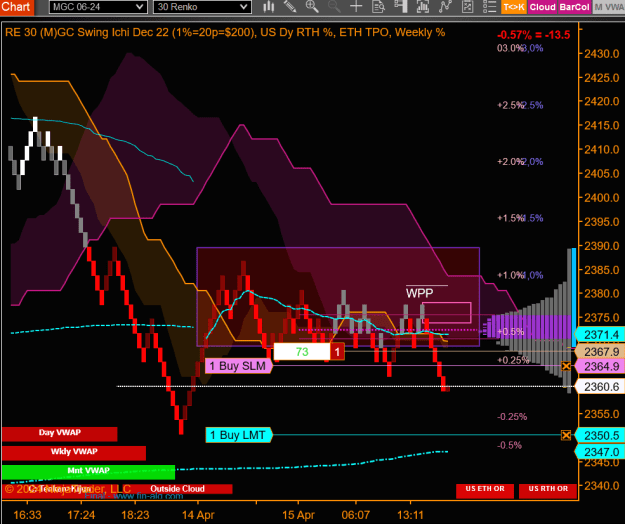Screen dimensions: 625x524
Task: Click the +0.25% level label
Action: [513, 360]
